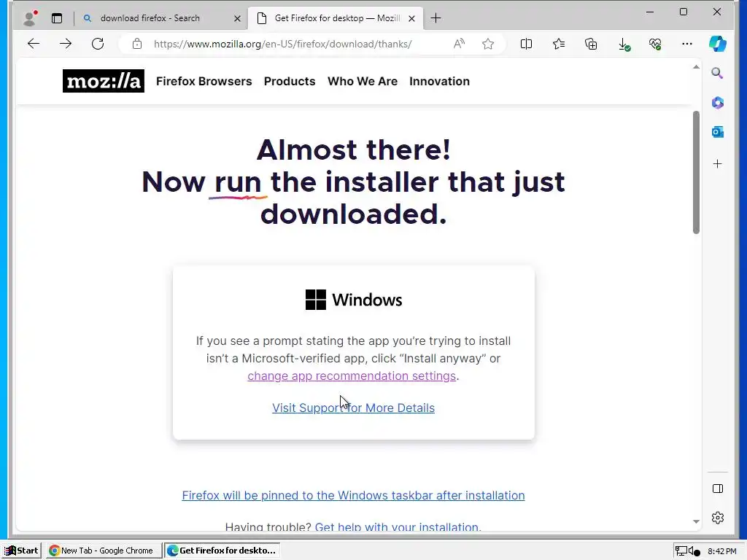Open Visit Support for More Details link
This screenshot has width=747, height=560.
(x=353, y=408)
